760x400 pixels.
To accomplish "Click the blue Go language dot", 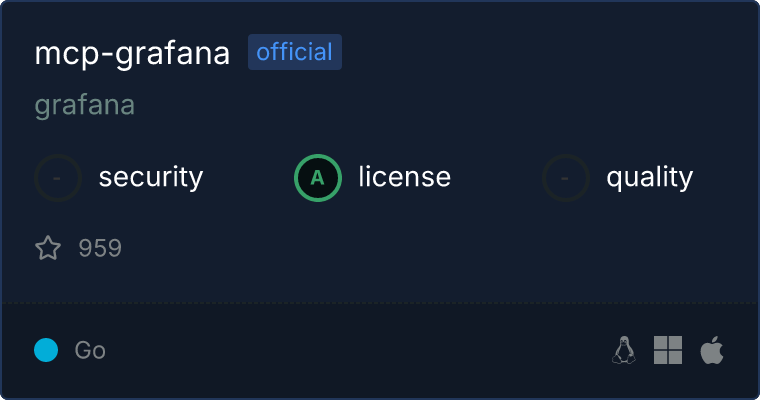I will 46,350.
